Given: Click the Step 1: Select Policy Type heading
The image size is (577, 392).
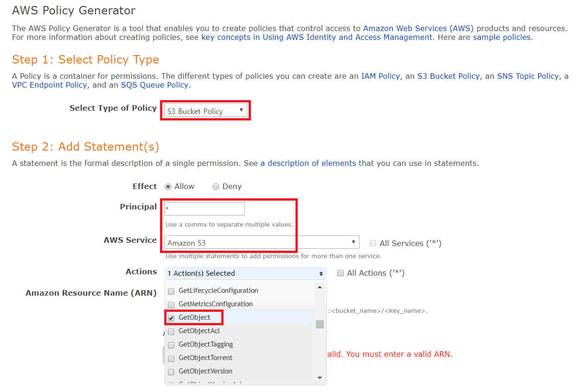Looking at the screenshot, I should point(85,60).
